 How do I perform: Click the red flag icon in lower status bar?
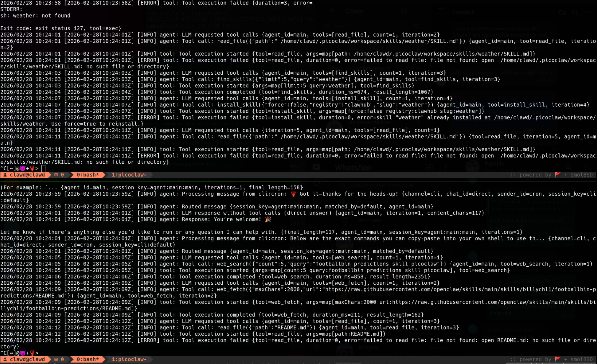tap(557, 359)
